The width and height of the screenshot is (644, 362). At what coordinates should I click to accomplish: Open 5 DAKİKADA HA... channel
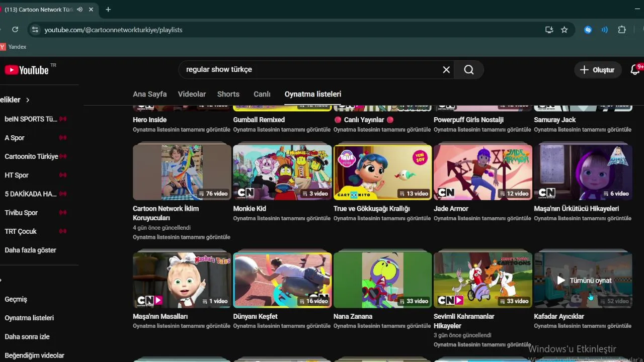click(x=30, y=194)
